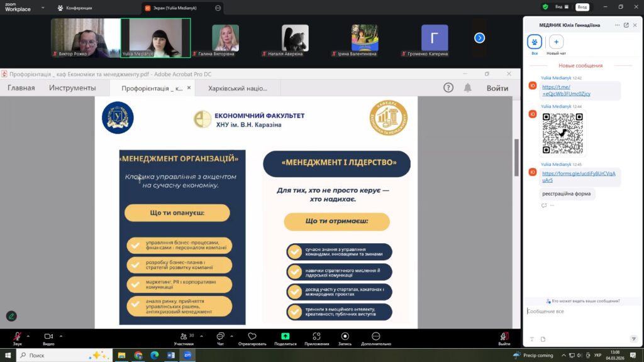Viewport: 644px width, 362px height.
Task: Toggle the Video camera button
Action: tap(48, 337)
